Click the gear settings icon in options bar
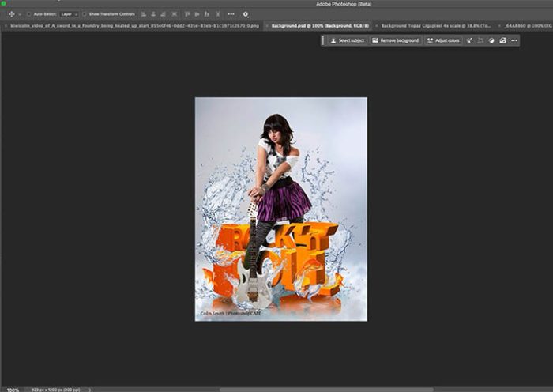 tap(245, 13)
